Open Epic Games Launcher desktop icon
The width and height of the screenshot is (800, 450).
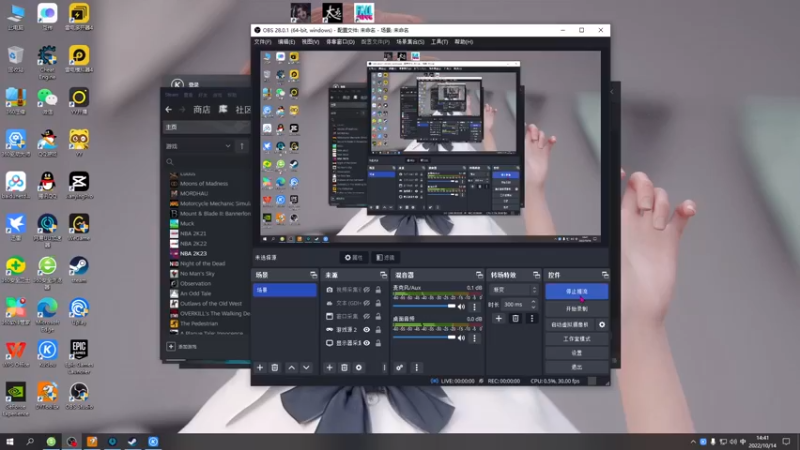[79, 357]
